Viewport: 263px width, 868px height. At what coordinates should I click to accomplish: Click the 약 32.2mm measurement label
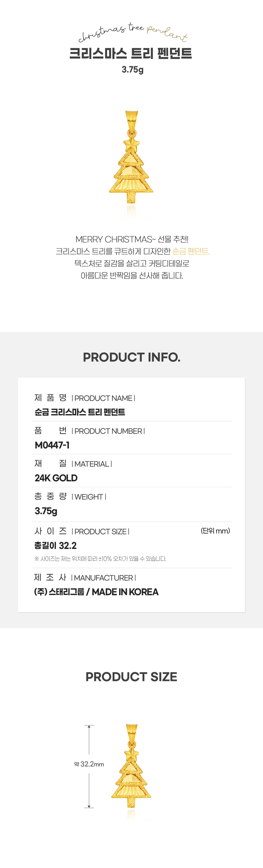tap(89, 764)
